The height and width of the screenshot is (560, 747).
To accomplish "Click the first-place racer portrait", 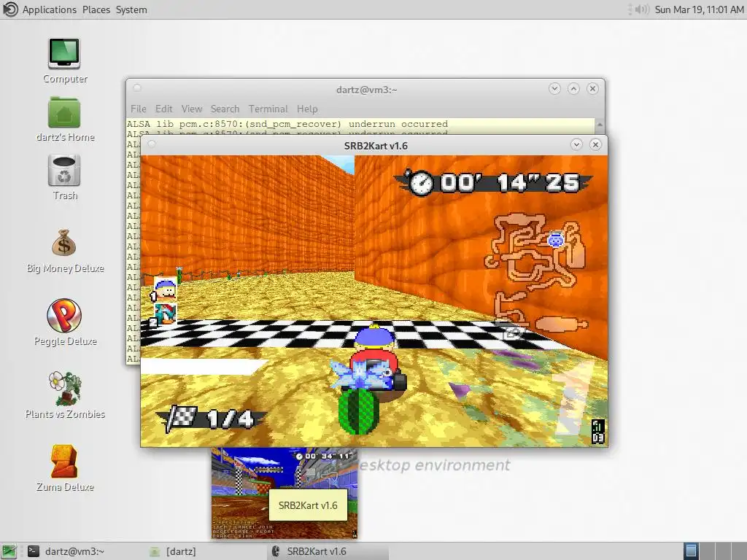I will click(165, 290).
